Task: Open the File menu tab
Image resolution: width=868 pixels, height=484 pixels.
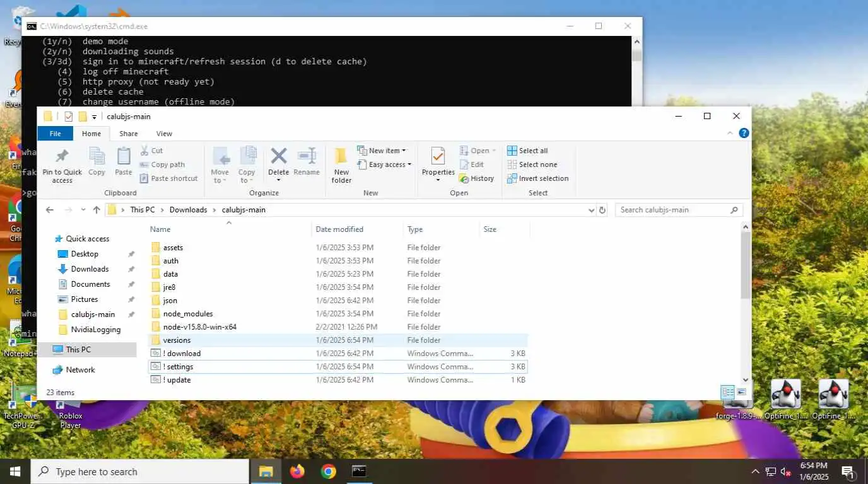Action: 56,133
